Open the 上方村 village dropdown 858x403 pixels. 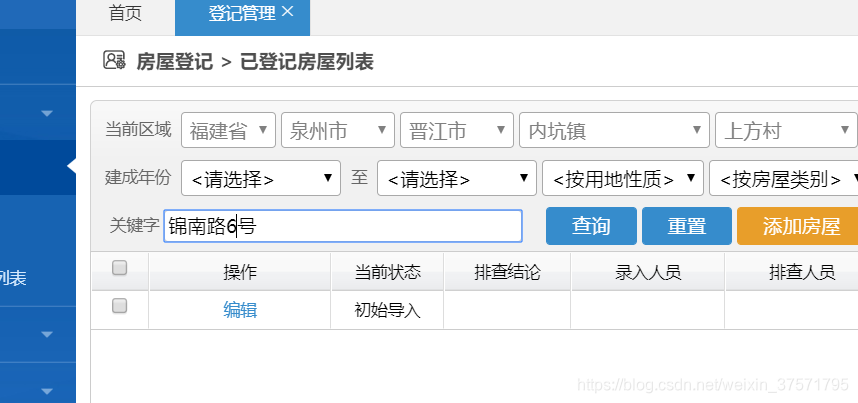(x=786, y=130)
